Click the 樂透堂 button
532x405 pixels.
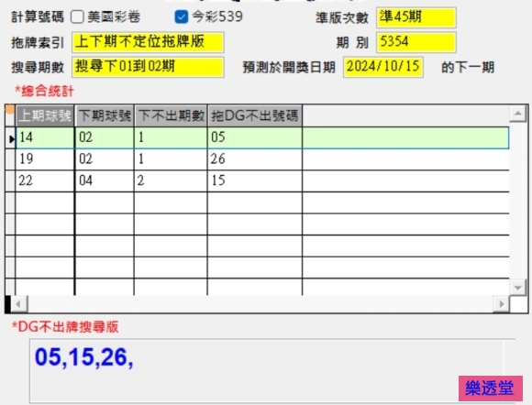point(491,389)
